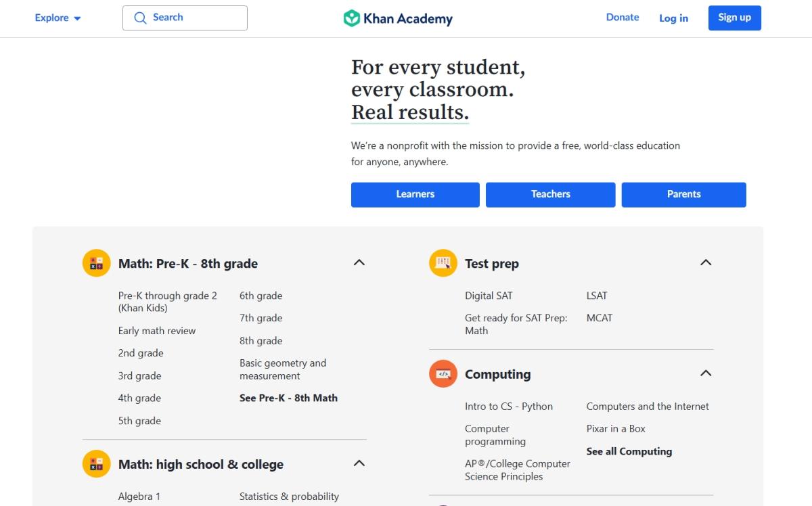Collapse the Computing section
Viewport: 812px width, 506px height.
pos(706,373)
